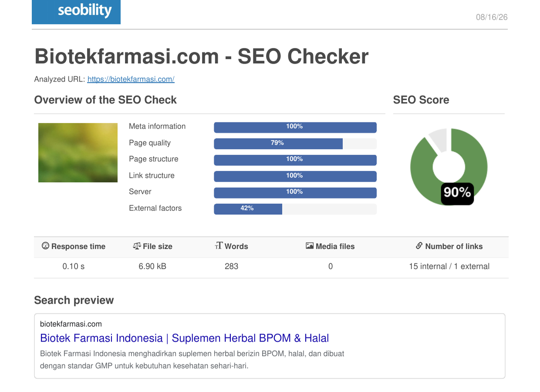Click the seobility logo
Screen dimensions: 540x392
tap(76, 12)
